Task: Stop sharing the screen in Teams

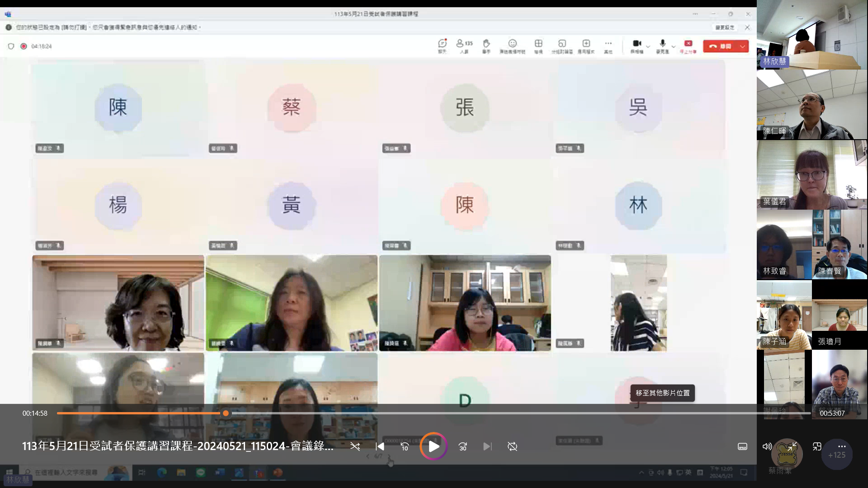Action: pyautogui.click(x=688, y=46)
